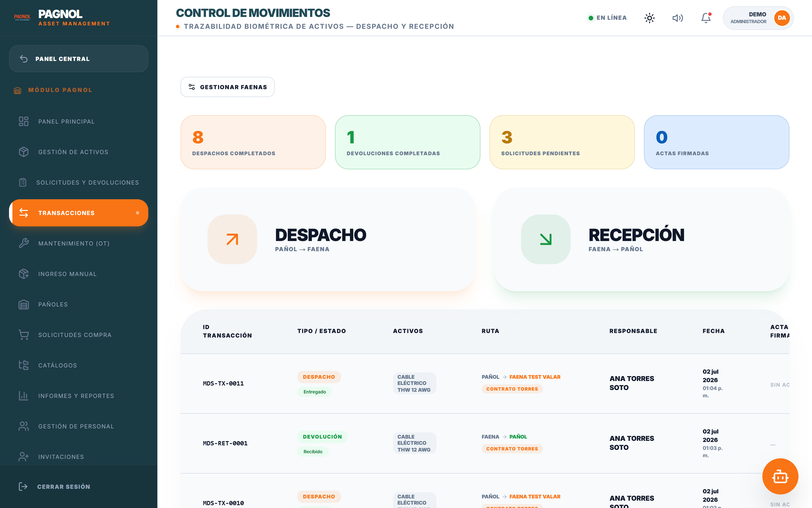Click transaction ID MDS-RET-0001
Image resolution: width=812 pixels, height=508 pixels.
[225, 443]
